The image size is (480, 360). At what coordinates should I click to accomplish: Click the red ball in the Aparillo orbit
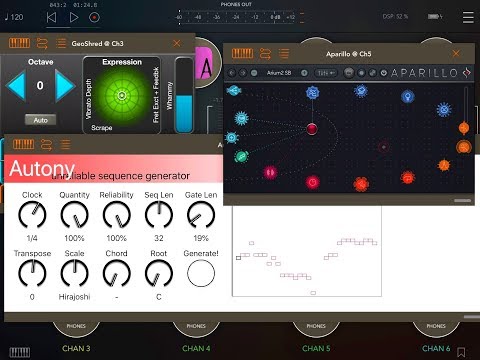(x=312, y=129)
